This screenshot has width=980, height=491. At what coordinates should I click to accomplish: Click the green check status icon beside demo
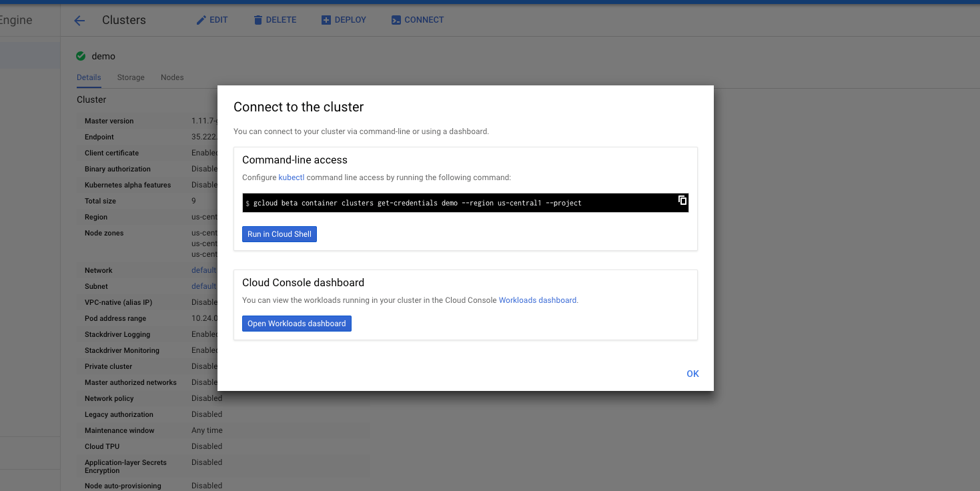pyautogui.click(x=81, y=56)
